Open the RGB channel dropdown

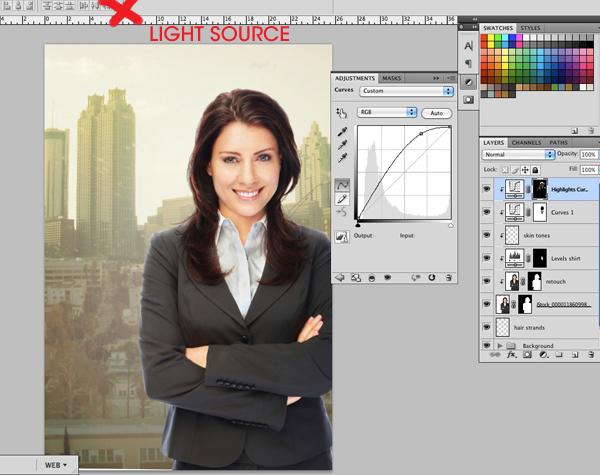pyautogui.click(x=388, y=113)
